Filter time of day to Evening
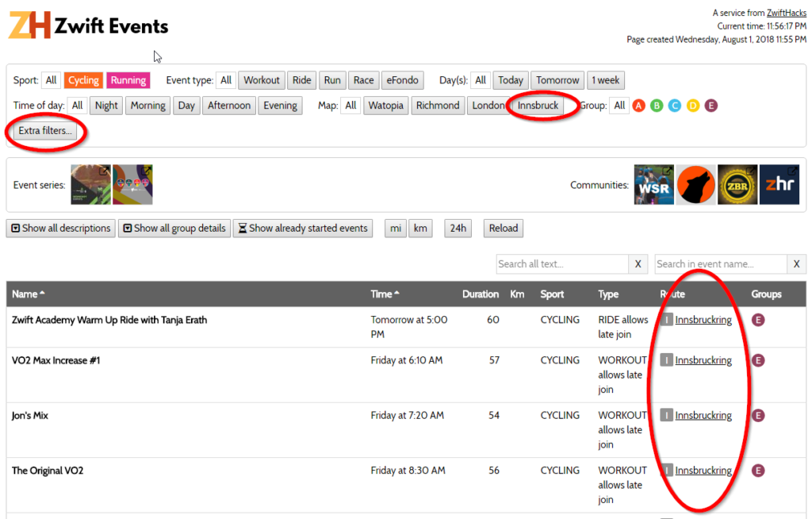Image resolution: width=812 pixels, height=519 pixels. (280, 106)
